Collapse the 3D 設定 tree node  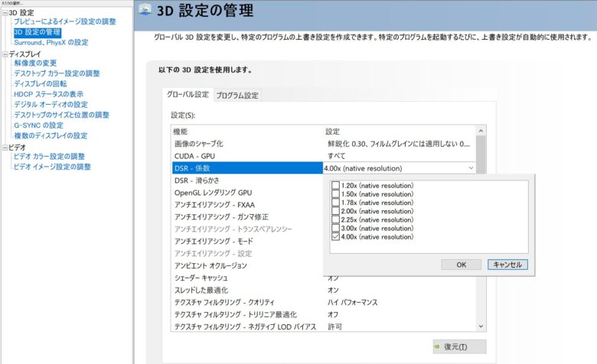point(5,13)
